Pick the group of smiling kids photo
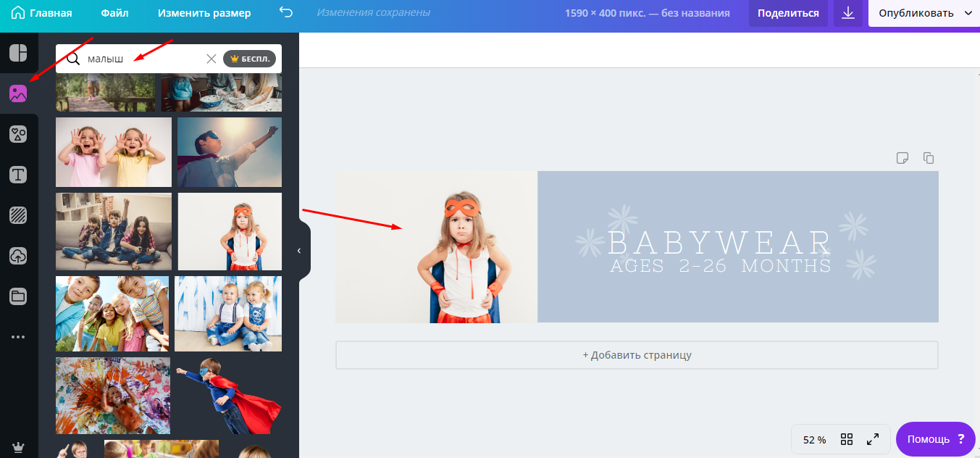 pos(112,314)
